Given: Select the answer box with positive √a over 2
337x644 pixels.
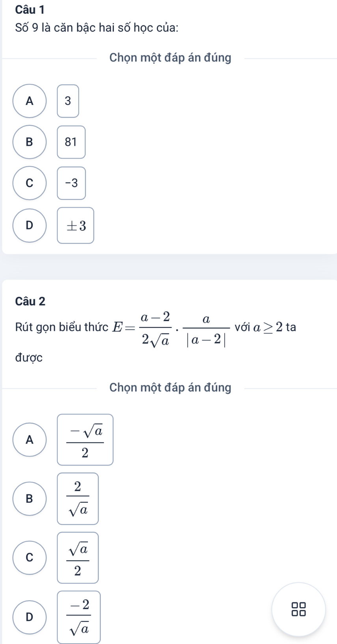Looking at the screenshot, I should pos(78,558).
